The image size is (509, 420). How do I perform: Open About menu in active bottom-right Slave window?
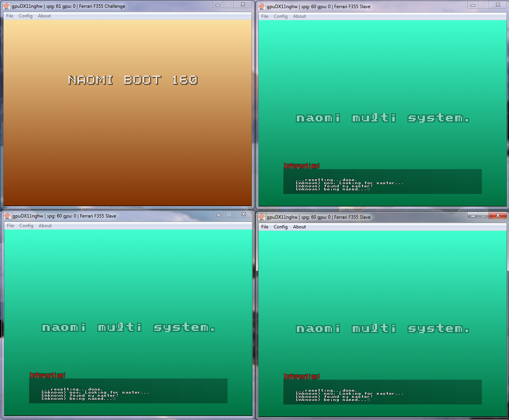[x=299, y=227]
